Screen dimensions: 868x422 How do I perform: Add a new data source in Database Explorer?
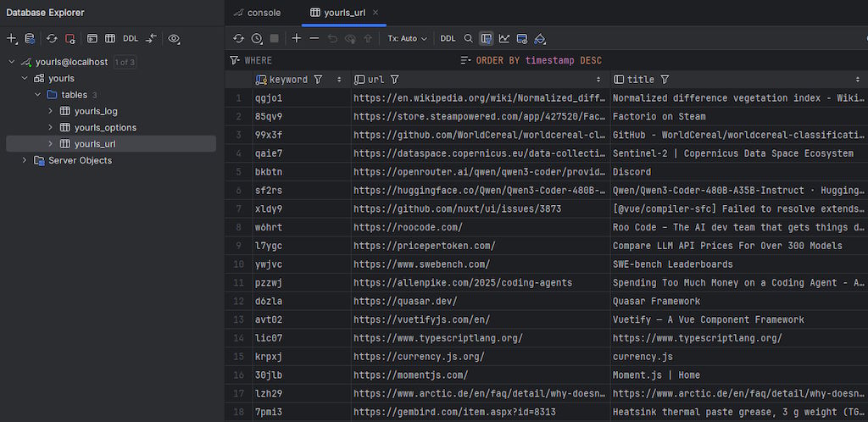[x=11, y=39]
